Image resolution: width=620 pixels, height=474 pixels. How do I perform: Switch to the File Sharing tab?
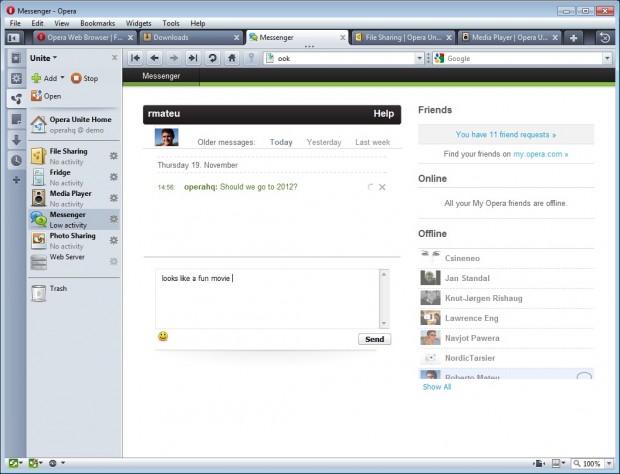click(403, 38)
